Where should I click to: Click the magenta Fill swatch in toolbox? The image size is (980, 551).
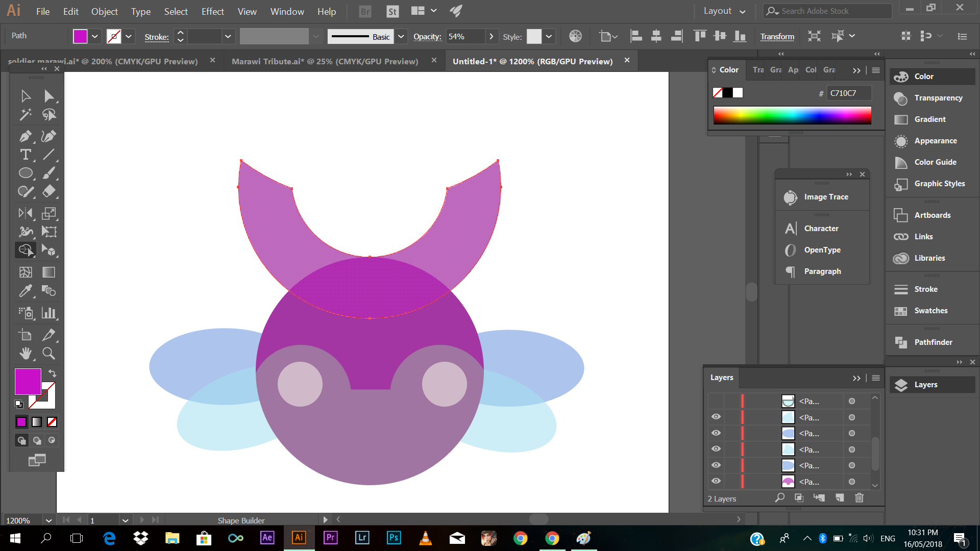click(28, 382)
